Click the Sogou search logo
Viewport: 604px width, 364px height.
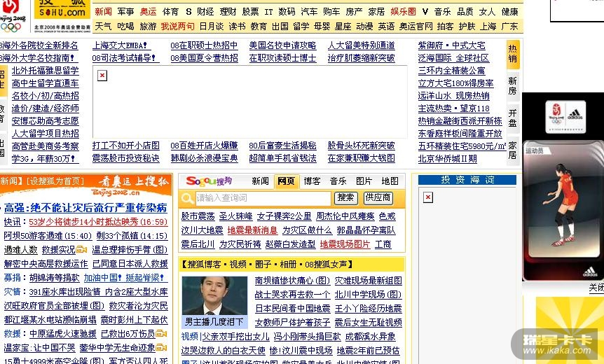209,181
